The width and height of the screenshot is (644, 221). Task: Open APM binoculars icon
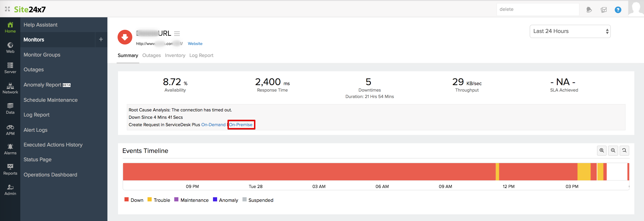point(10,130)
